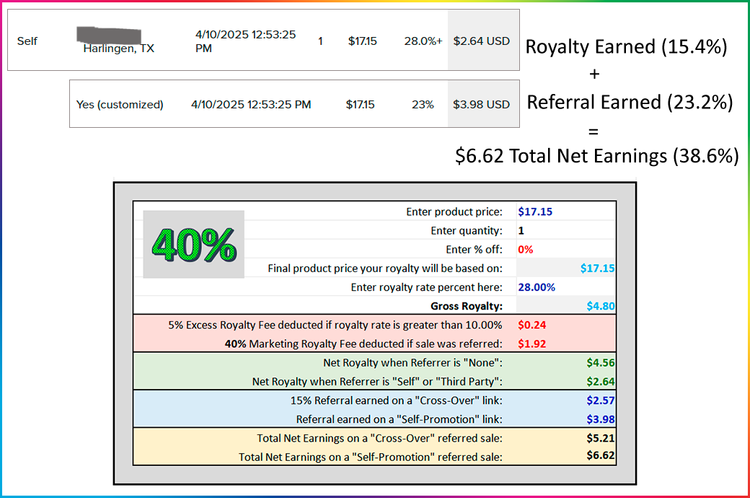Screen dimensions: 750x498
Task: Click the royalty rate cell showing 28.00%
Action: coord(538,286)
